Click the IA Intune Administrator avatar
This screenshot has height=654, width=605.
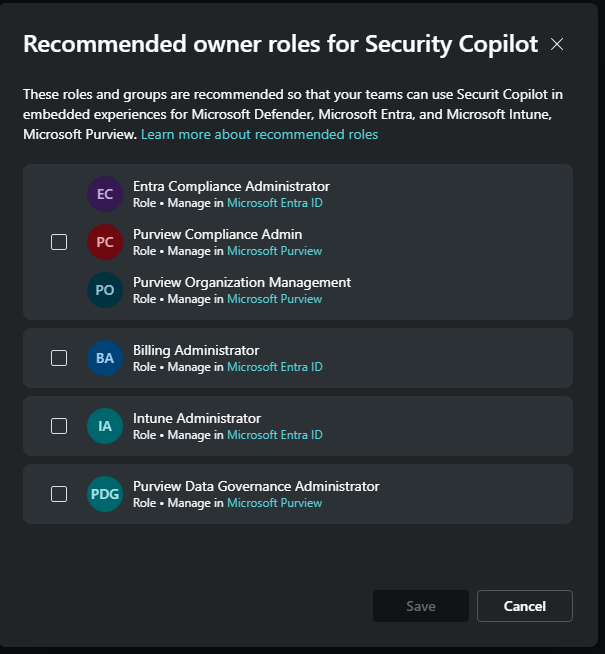click(105, 426)
